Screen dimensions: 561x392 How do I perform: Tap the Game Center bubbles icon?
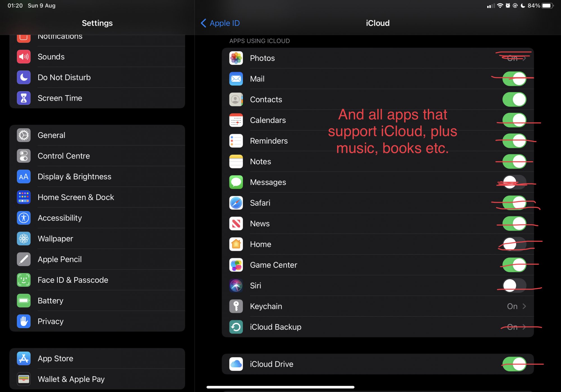pyautogui.click(x=236, y=265)
